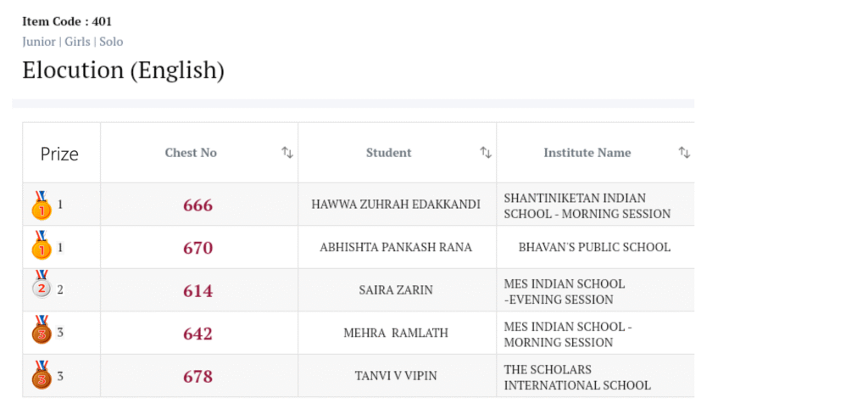Open the Girls category link
The width and height of the screenshot is (868, 415).
coord(78,42)
